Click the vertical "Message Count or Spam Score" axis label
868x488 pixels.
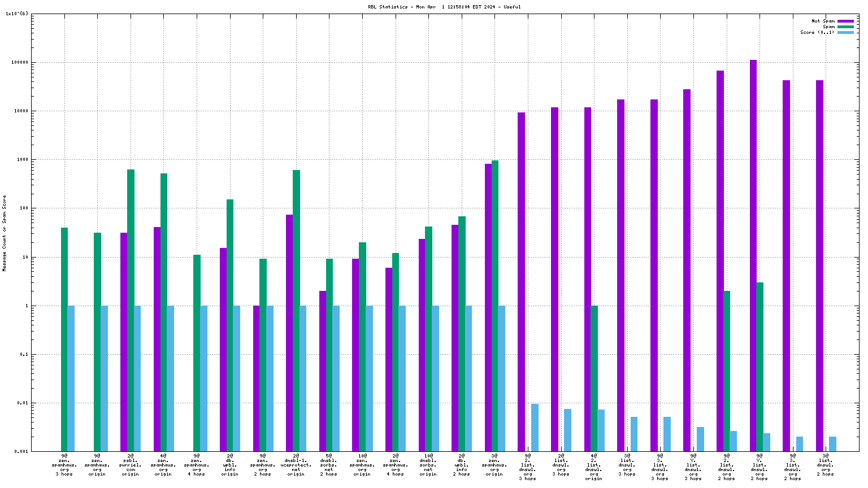pos(5,233)
